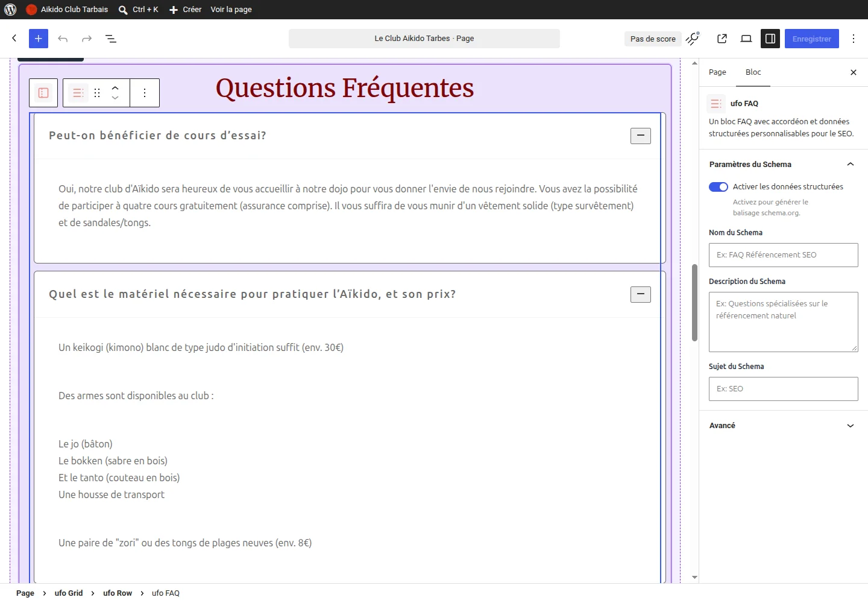Select Page in the breadcrumb
Screen dimensions: 868x603
(25, 593)
